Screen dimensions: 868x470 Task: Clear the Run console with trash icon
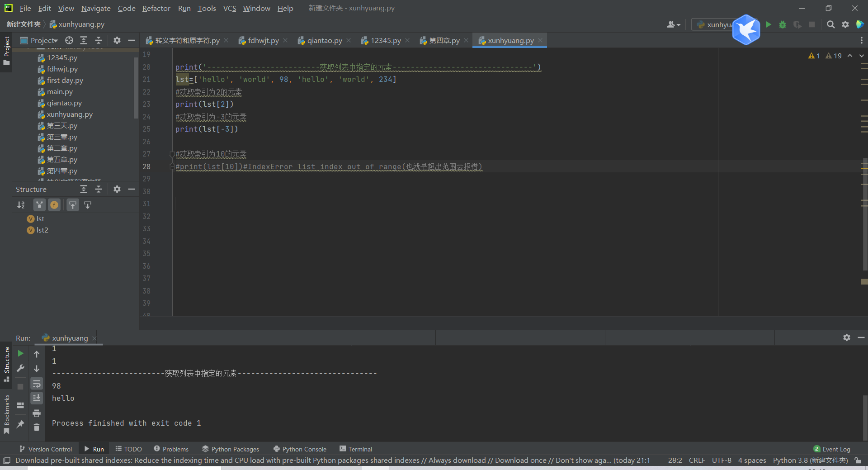37,427
